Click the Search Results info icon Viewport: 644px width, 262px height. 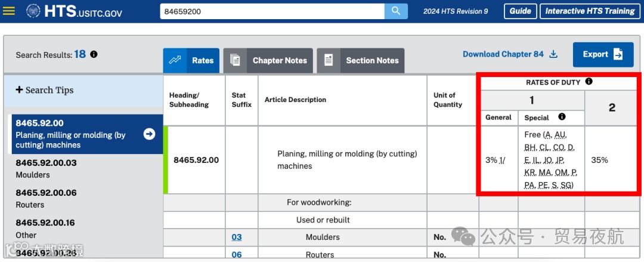tap(94, 54)
